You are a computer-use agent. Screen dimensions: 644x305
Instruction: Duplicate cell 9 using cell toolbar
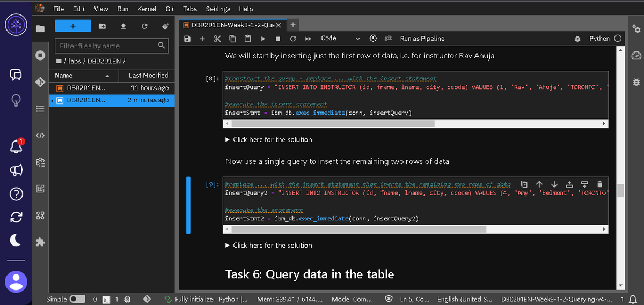[524, 184]
